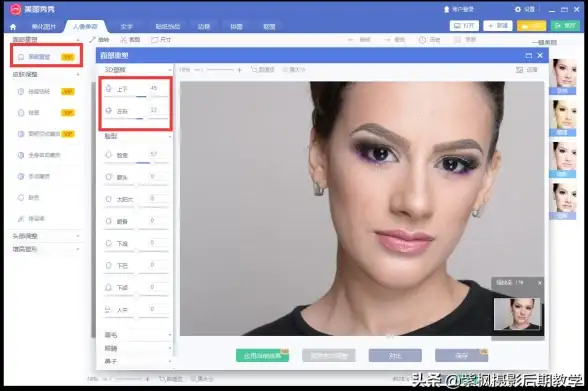Collapse the 面部重塑 sidebar section
The width and height of the screenshot is (588, 391).
click(x=78, y=39)
